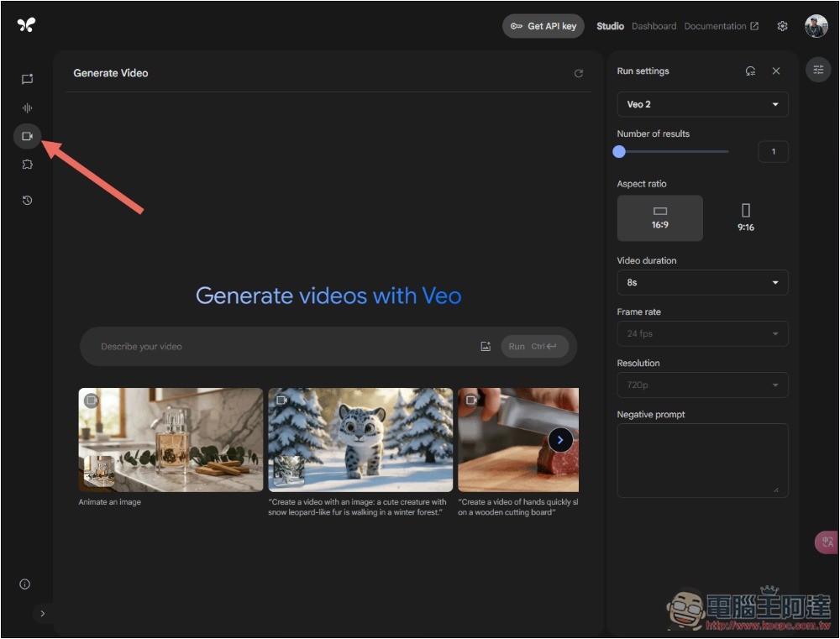
Task: Open the Resolution 720p dropdown
Action: click(x=702, y=385)
